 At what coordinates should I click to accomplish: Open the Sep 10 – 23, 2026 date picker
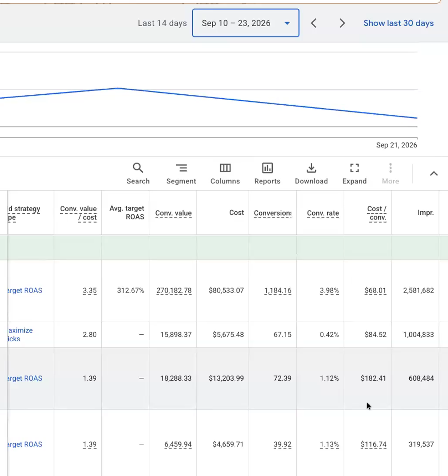click(246, 23)
